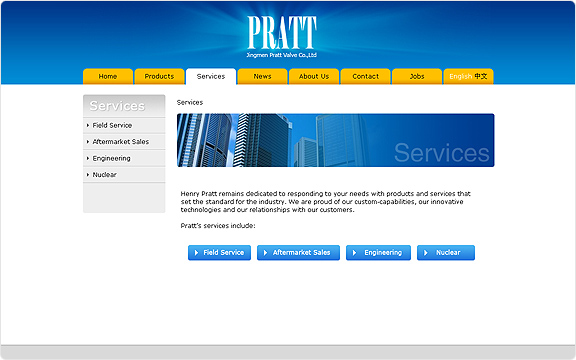This screenshot has width=576, height=360.
Task: Select the About Us tab
Action: pyautogui.click(x=314, y=76)
